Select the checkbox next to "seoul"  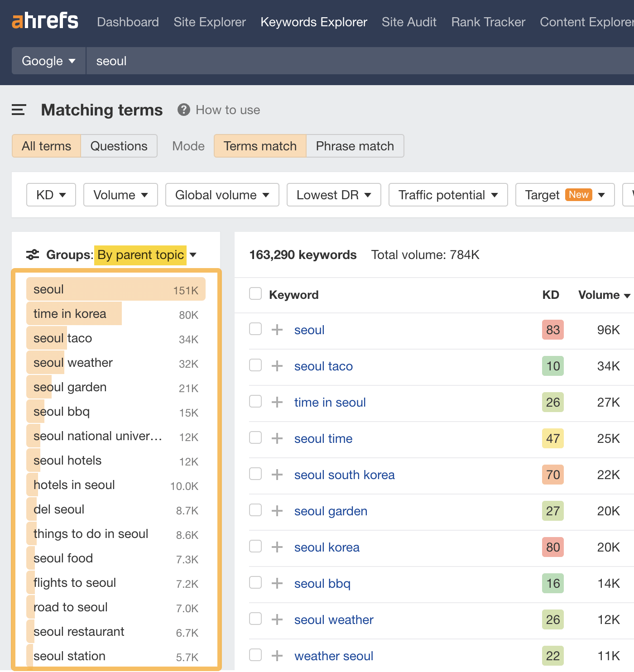[x=255, y=329]
